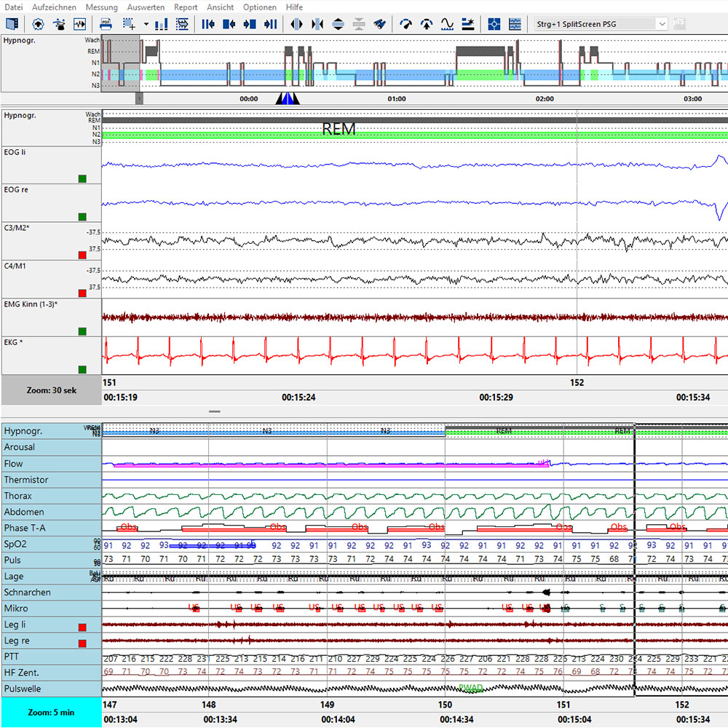The height and width of the screenshot is (728, 728).
Task: Click the greyed pTS toolbar icon
Action: point(678,23)
